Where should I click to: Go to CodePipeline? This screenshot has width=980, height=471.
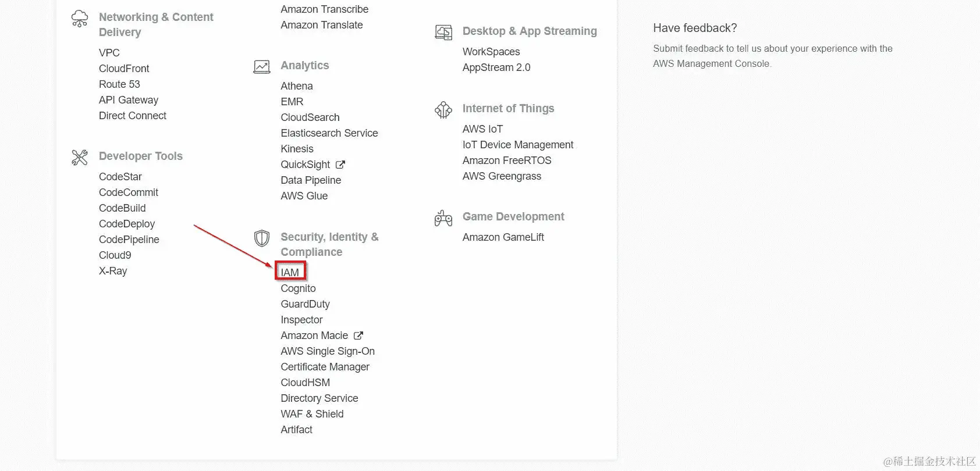tap(129, 240)
